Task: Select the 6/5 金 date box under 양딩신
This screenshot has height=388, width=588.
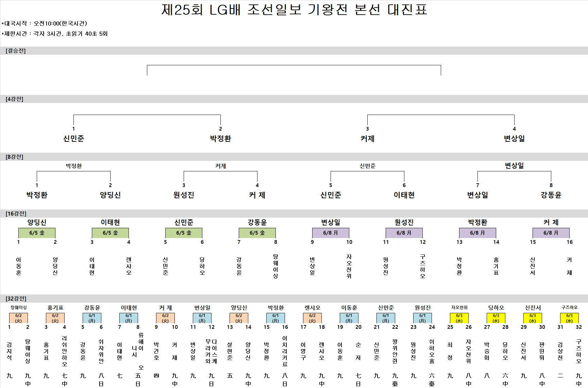Action: [37, 233]
